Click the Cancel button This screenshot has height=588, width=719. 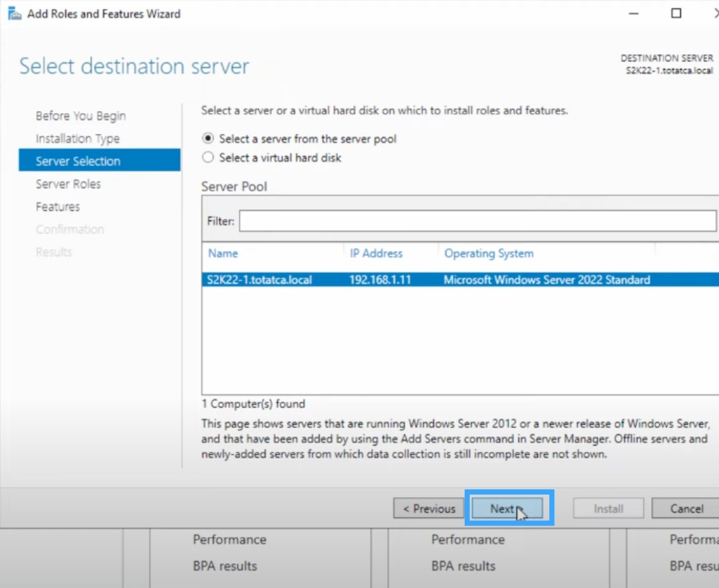[x=686, y=508]
